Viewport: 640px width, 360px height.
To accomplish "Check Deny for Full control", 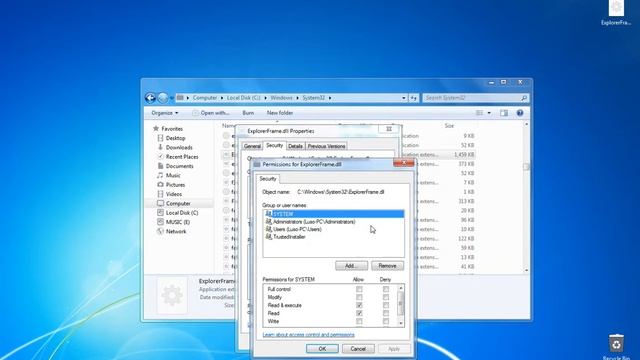I will pyautogui.click(x=386, y=289).
